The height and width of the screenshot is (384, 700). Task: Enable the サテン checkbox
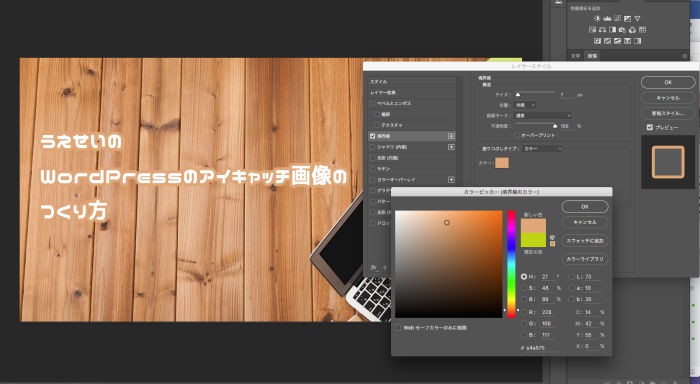(372, 169)
